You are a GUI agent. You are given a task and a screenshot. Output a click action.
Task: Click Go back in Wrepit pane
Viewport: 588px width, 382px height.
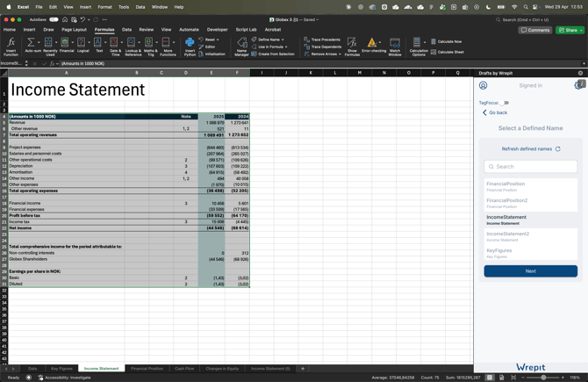coord(495,112)
